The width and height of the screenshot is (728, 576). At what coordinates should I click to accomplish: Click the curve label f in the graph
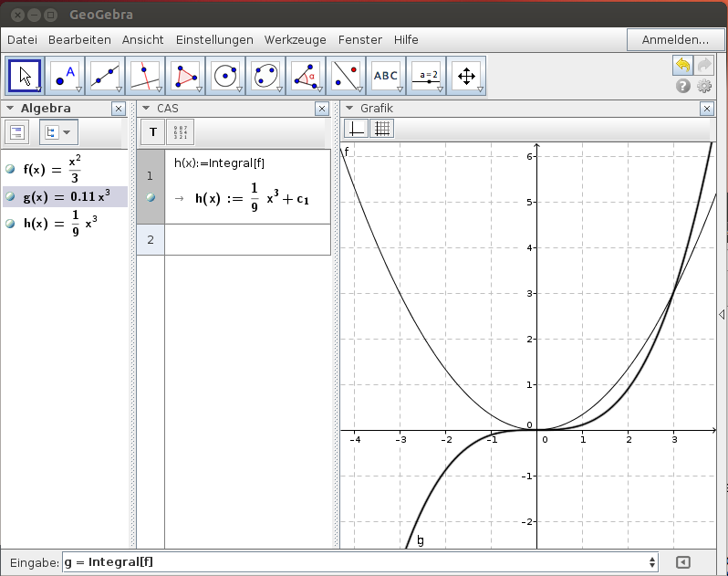coord(347,152)
